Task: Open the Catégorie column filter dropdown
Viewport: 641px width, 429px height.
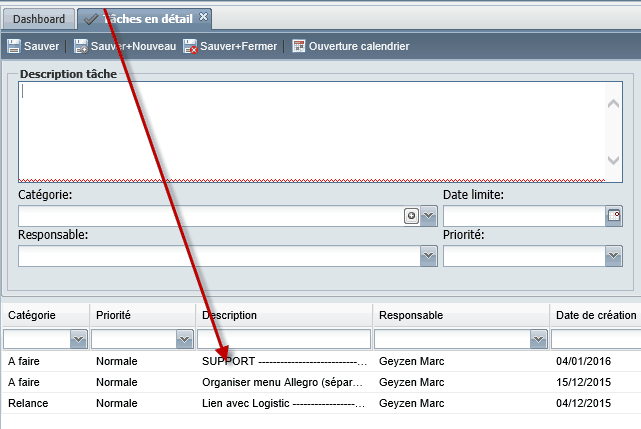Action: (x=78, y=339)
